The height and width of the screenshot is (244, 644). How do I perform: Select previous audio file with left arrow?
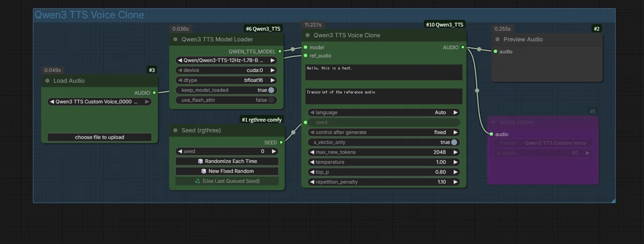[x=52, y=101]
